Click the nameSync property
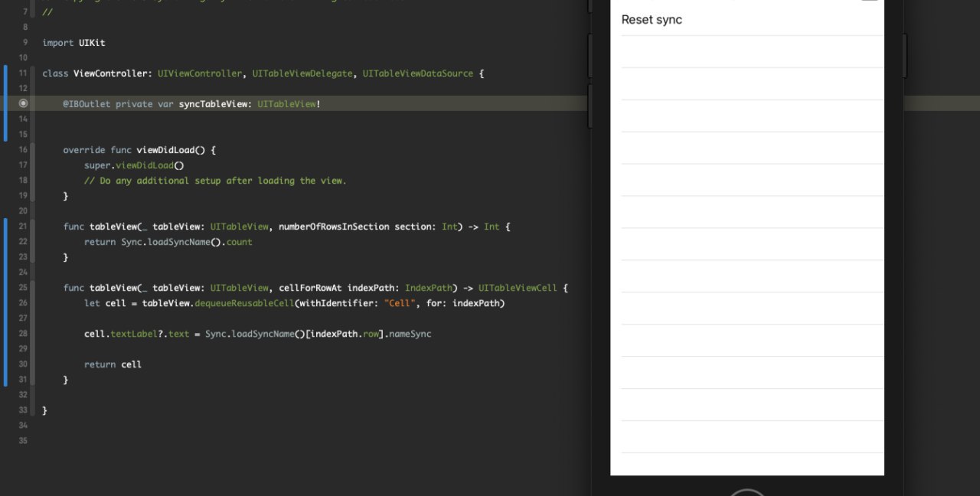 410,334
